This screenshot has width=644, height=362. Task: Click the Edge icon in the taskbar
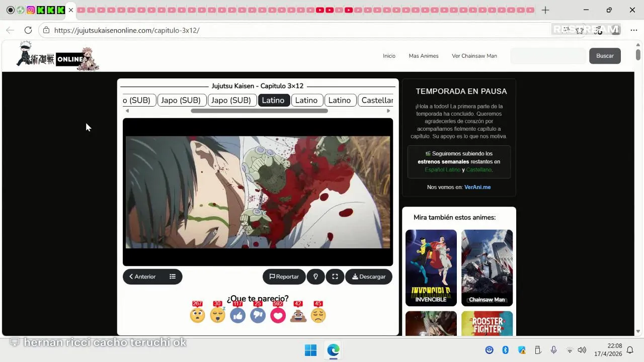click(x=333, y=350)
